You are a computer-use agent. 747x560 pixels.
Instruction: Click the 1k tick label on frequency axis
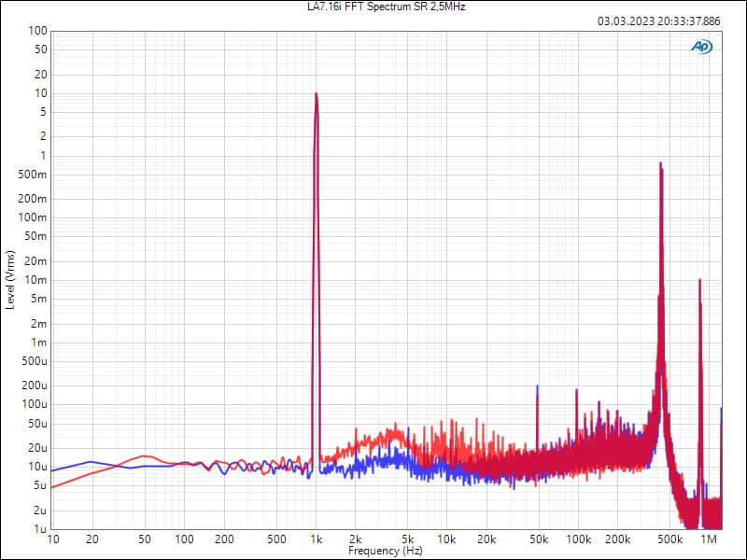click(x=317, y=539)
